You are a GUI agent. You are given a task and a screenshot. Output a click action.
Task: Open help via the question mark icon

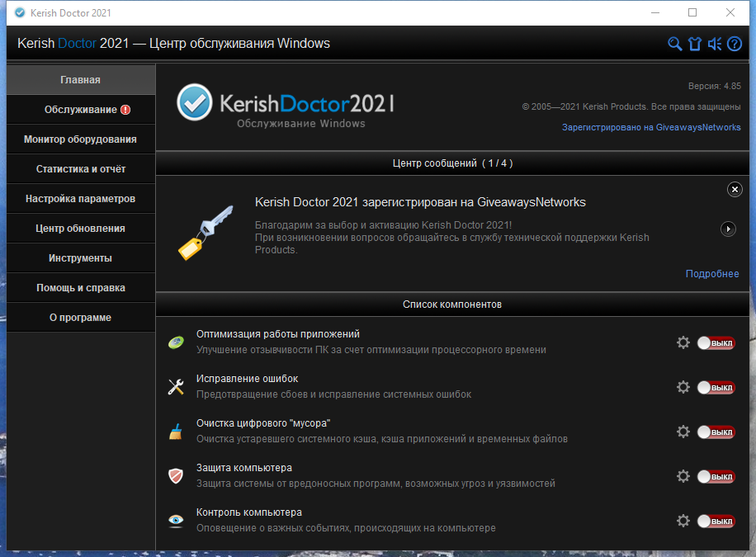[735, 44]
